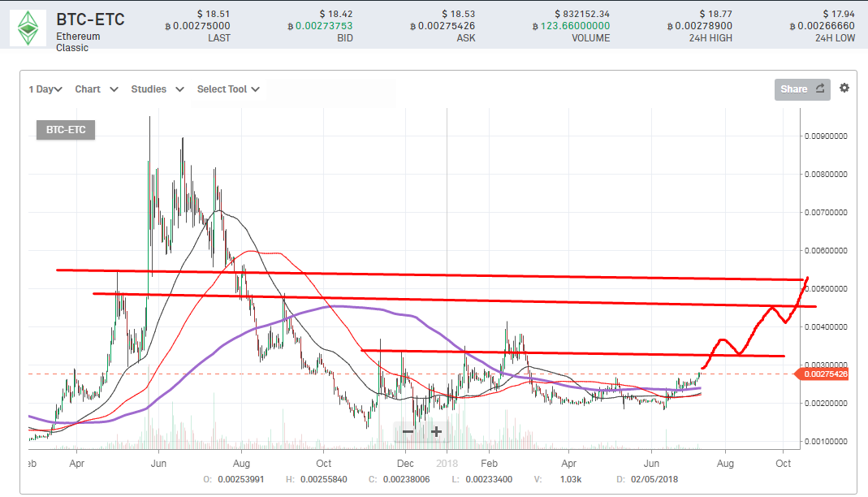The width and height of the screenshot is (868, 497).
Task: Open the 1 Day interval dropdown
Action: click(x=45, y=89)
